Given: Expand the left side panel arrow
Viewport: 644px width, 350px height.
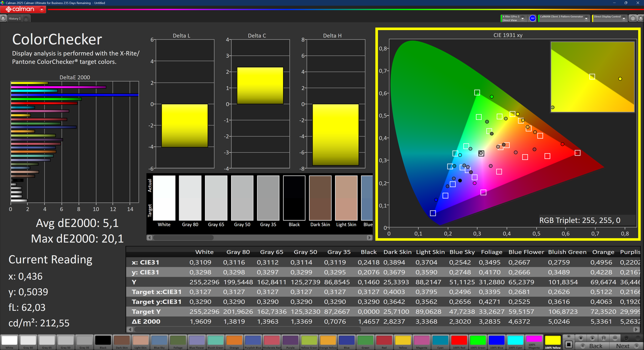Looking at the screenshot, I should [3, 18].
